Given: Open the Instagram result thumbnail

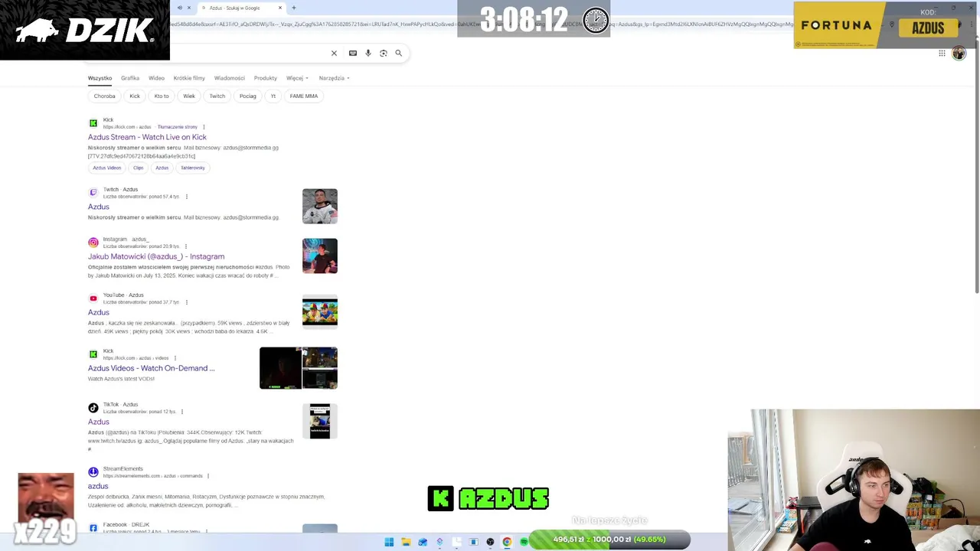Looking at the screenshot, I should [320, 256].
